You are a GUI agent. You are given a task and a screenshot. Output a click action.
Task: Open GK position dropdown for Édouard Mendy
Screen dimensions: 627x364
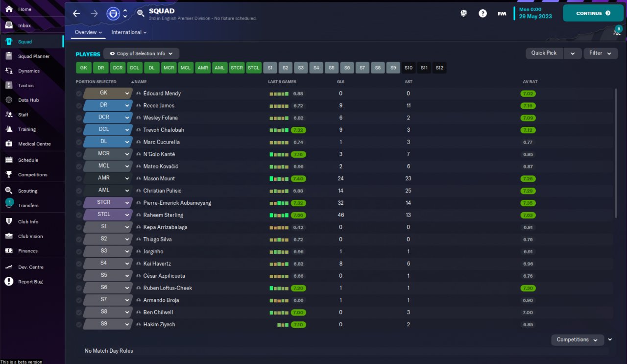tap(108, 93)
